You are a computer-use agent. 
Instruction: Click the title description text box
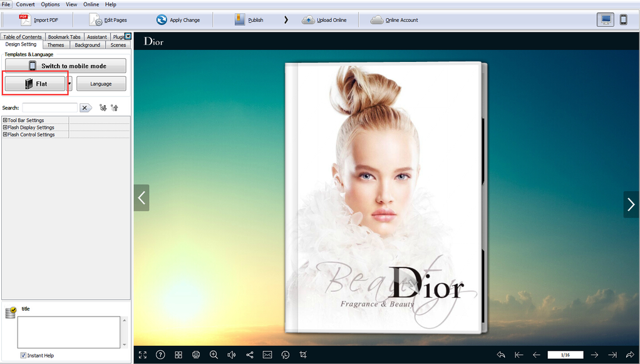(69, 332)
